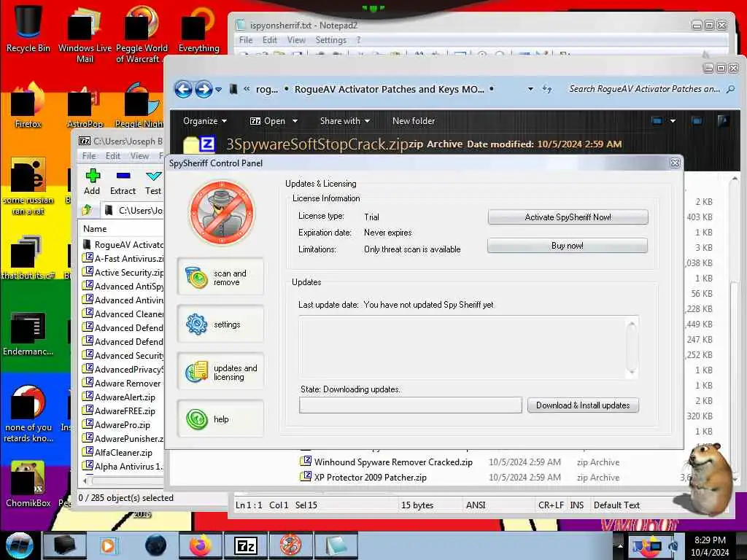Open the File menu in Notepad2
This screenshot has width=747, height=560.
246,40
